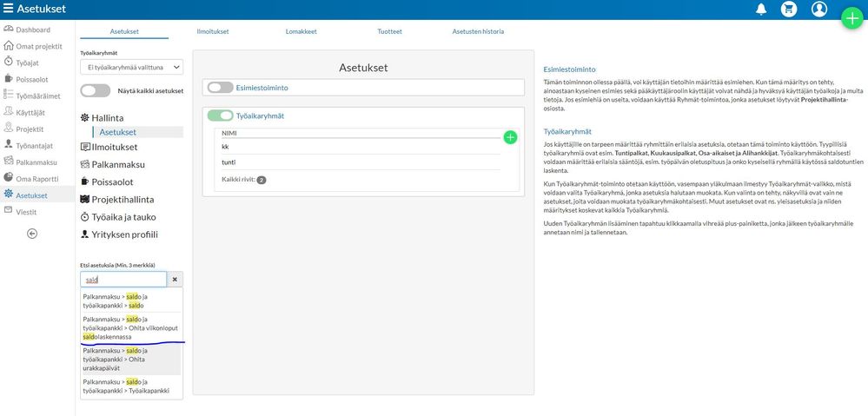Click the icon beside sidebar Projektit
The image size is (868, 416).
[9, 129]
